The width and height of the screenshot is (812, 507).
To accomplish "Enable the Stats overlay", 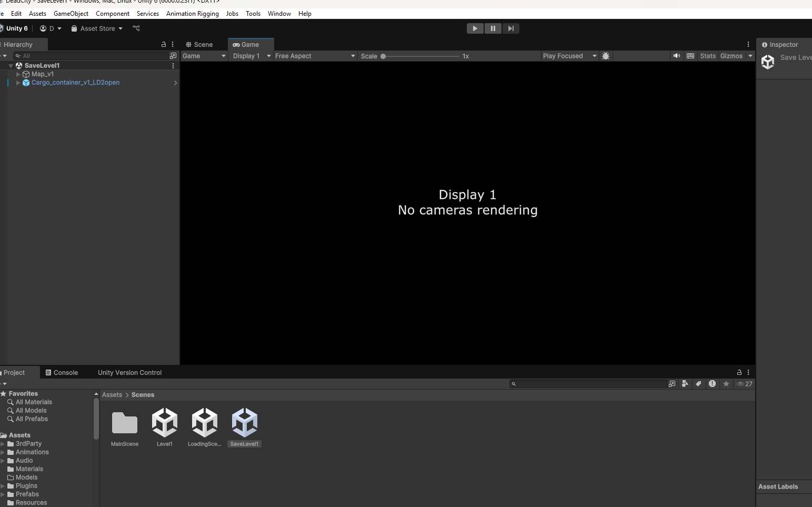I will tap(707, 56).
